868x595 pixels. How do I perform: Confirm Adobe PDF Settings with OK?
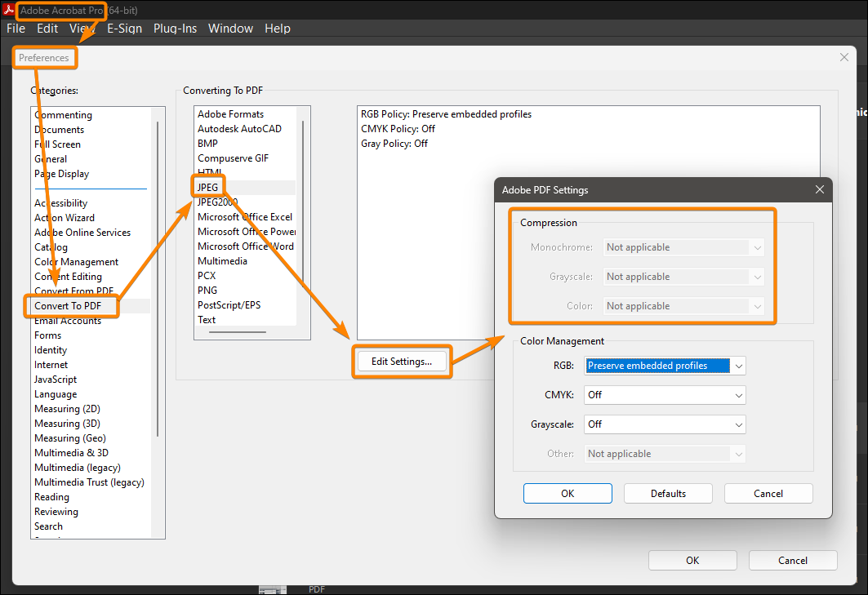568,493
